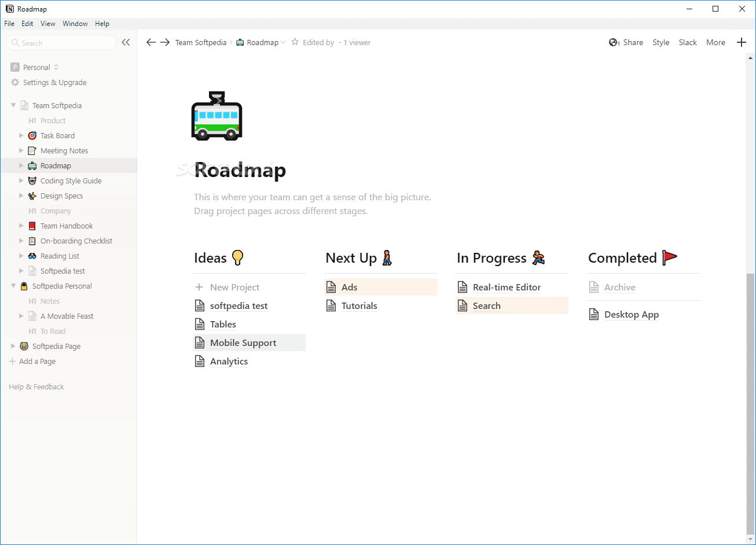Viewport: 756px width, 545px height.
Task: Click the Task Board target icon
Action: (32, 135)
